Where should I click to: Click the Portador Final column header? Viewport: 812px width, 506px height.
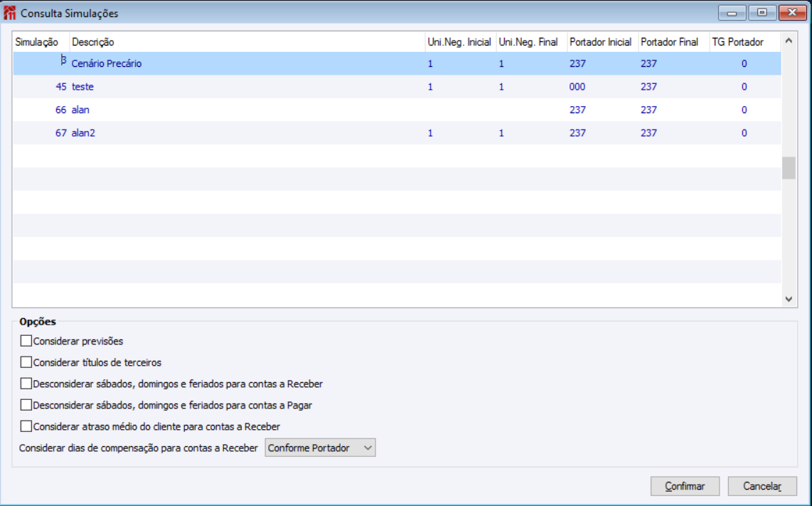click(673, 42)
